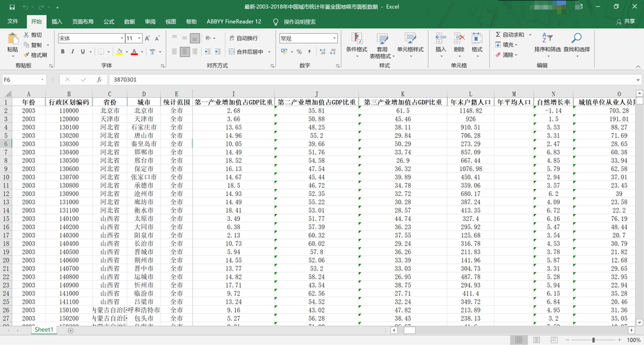Apply the red font color
This screenshot has height=345, width=644.
[134, 52]
